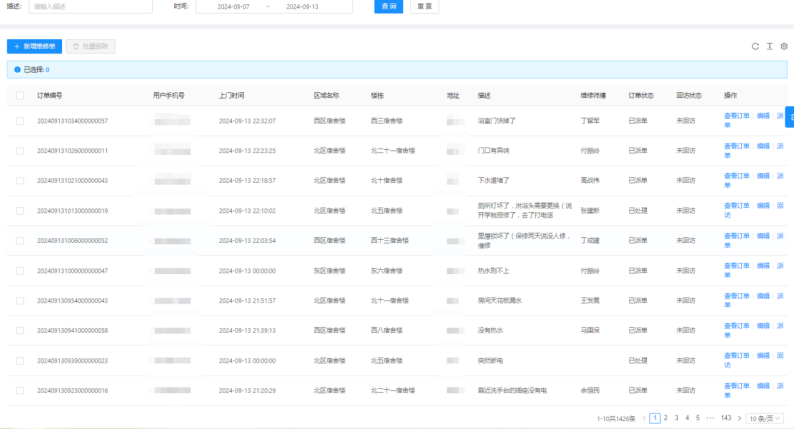Viewport: 794px width, 429px height.
Task: Open the column settings gear icon
Action: coord(784,47)
